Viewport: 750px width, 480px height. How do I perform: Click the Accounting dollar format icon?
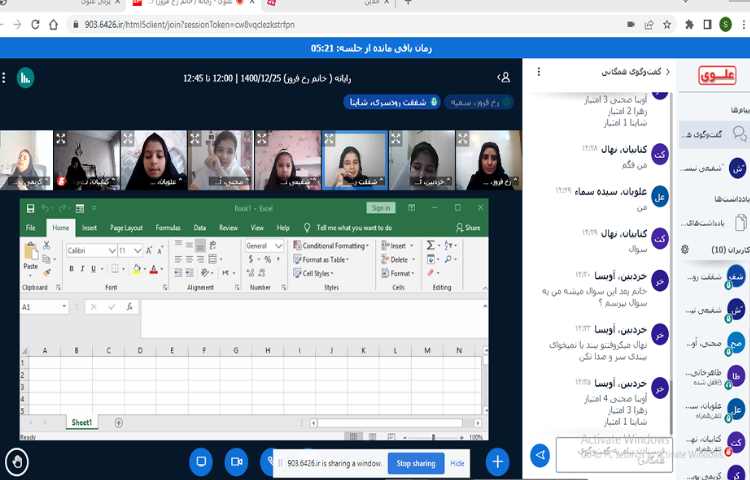(x=251, y=259)
